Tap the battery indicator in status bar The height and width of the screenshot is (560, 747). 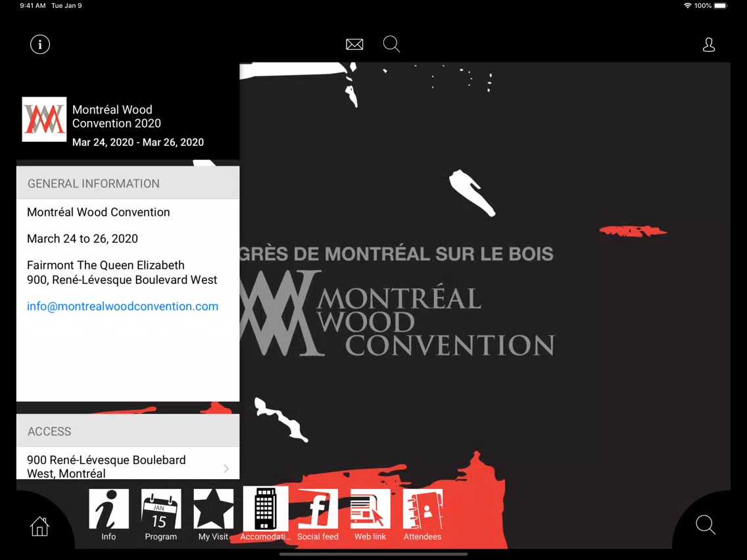721,6
